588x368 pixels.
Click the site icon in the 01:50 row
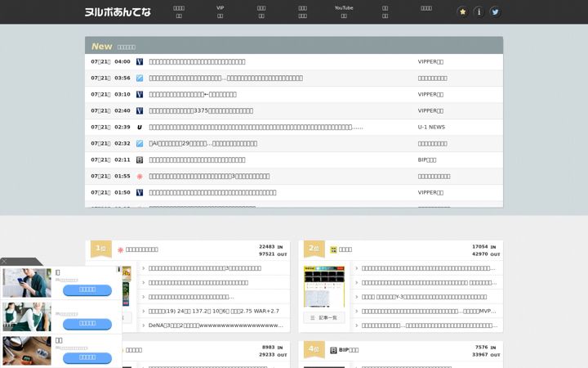140,192
